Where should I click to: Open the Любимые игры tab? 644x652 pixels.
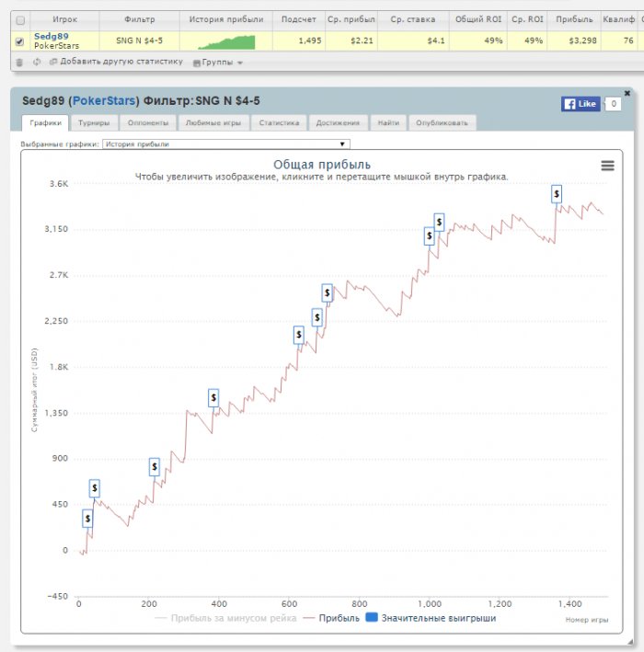[213, 122]
